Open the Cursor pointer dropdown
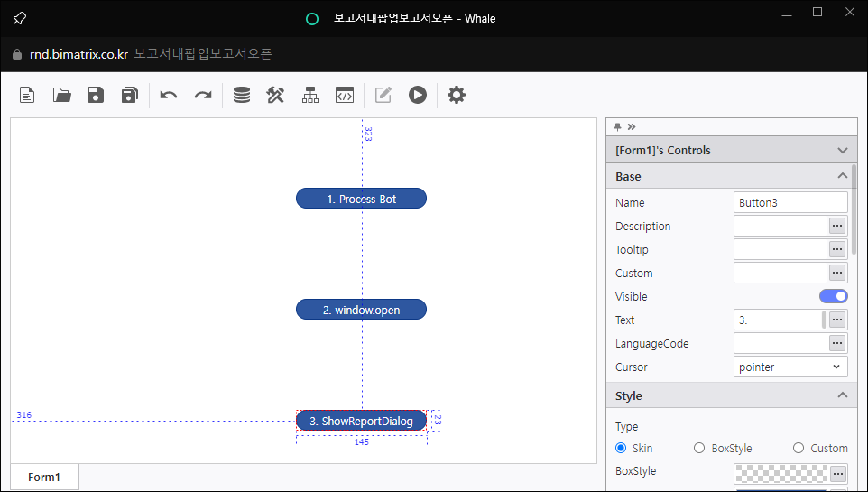 point(790,367)
